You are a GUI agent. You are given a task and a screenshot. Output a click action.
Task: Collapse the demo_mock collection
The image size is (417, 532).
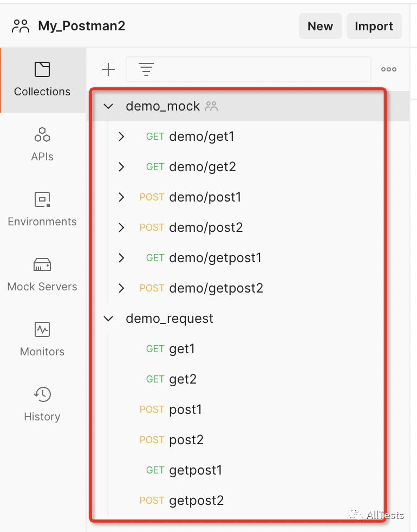(x=108, y=106)
